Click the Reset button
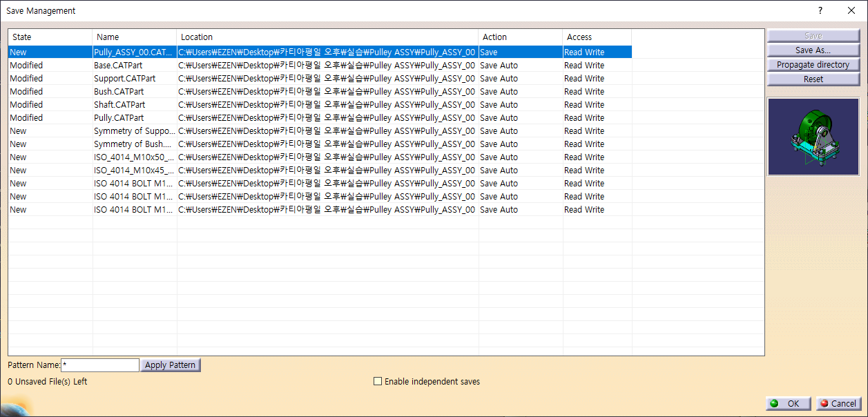 813,79
